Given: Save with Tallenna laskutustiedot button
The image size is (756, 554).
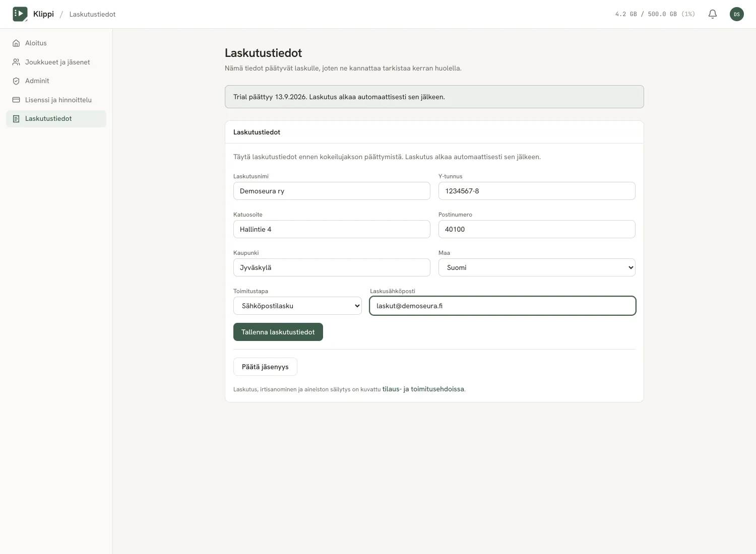Looking at the screenshot, I should tap(278, 332).
